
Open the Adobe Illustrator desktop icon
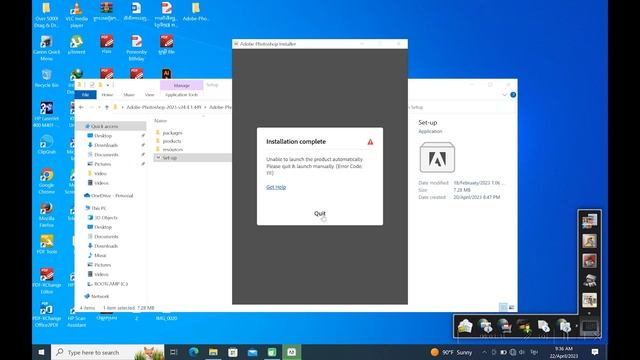(x=166, y=73)
